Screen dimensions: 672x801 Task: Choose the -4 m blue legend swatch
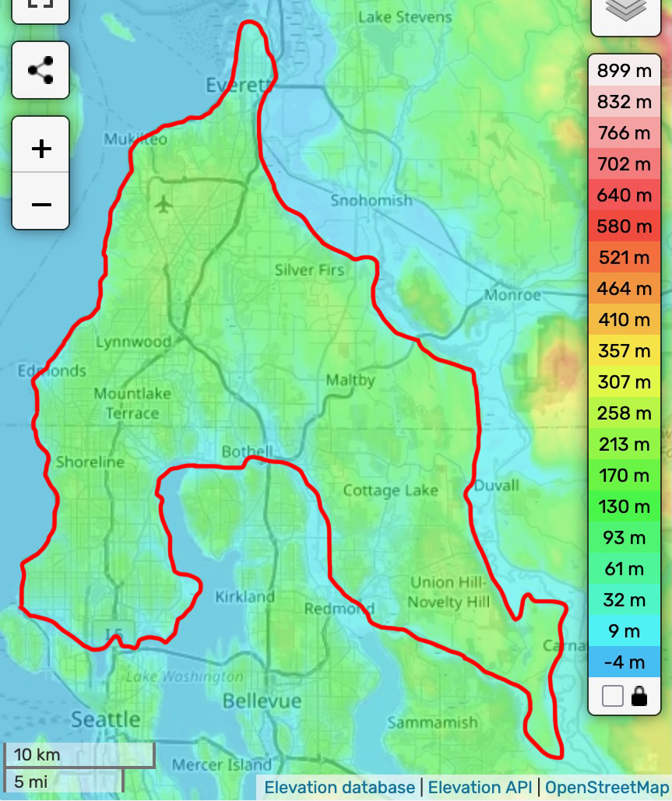point(625,662)
